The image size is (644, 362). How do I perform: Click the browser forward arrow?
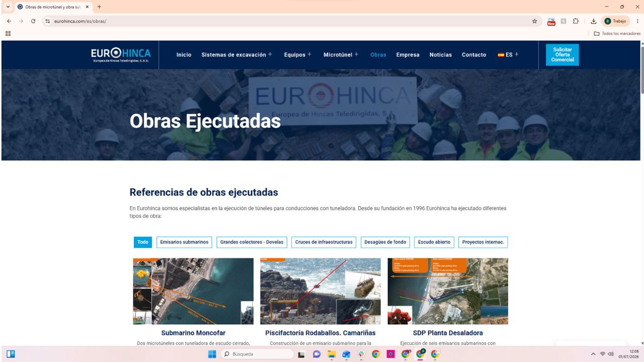point(21,21)
